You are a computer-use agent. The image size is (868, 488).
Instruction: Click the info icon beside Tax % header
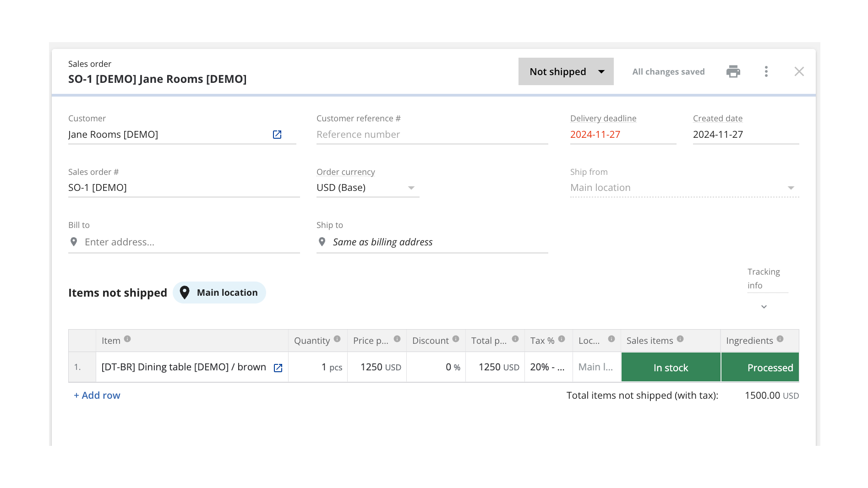tap(561, 338)
